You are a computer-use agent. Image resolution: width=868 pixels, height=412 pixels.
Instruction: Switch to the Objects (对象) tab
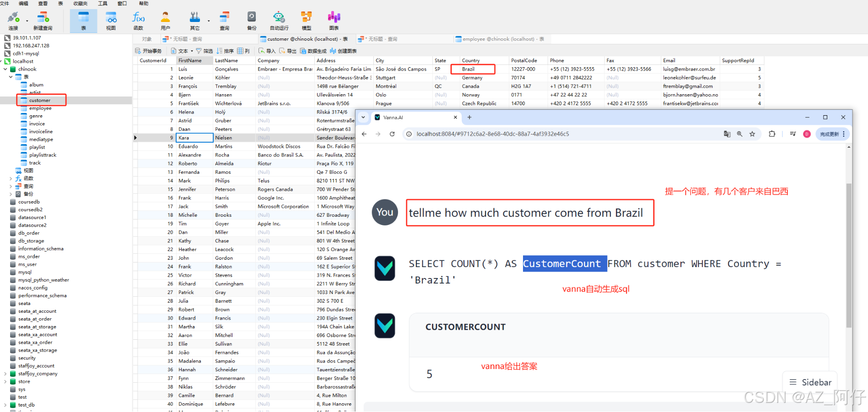(x=147, y=39)
